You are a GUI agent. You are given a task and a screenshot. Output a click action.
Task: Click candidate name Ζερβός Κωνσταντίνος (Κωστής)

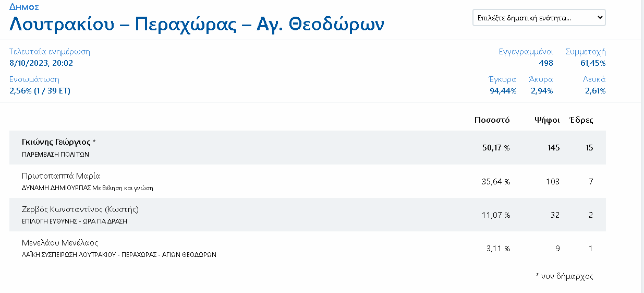pos(80,209)
